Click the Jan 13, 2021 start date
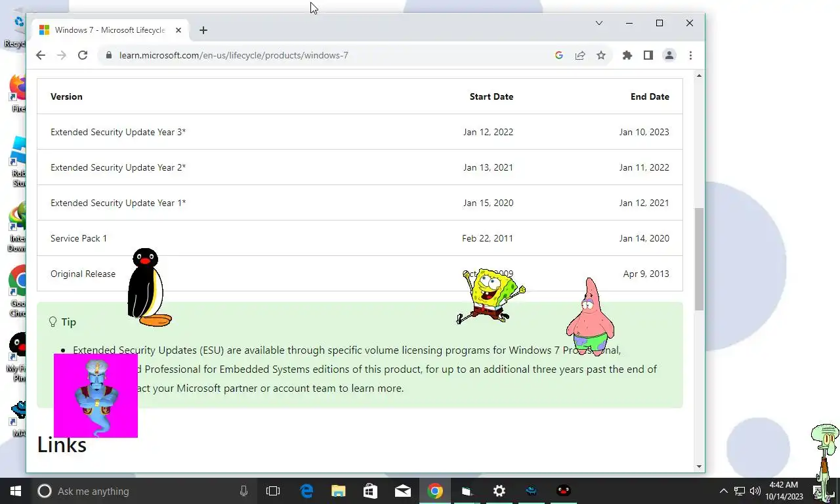 488,167
